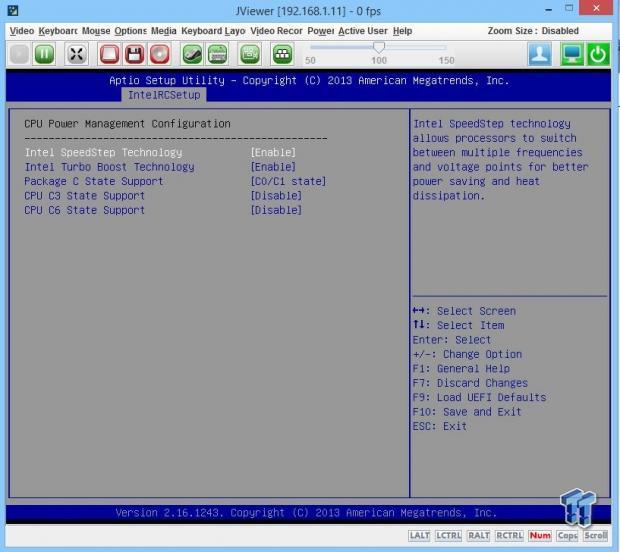
Task: Pause the video redirection
Action: coord(45,54)
